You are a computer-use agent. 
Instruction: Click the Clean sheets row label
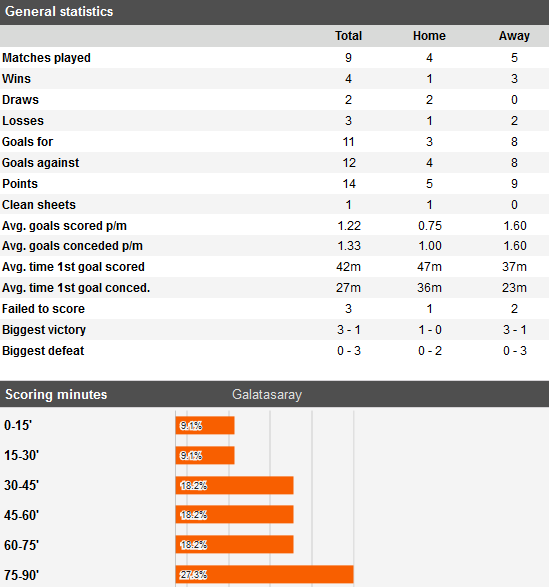pyautogui.click(x=39, y=205)
